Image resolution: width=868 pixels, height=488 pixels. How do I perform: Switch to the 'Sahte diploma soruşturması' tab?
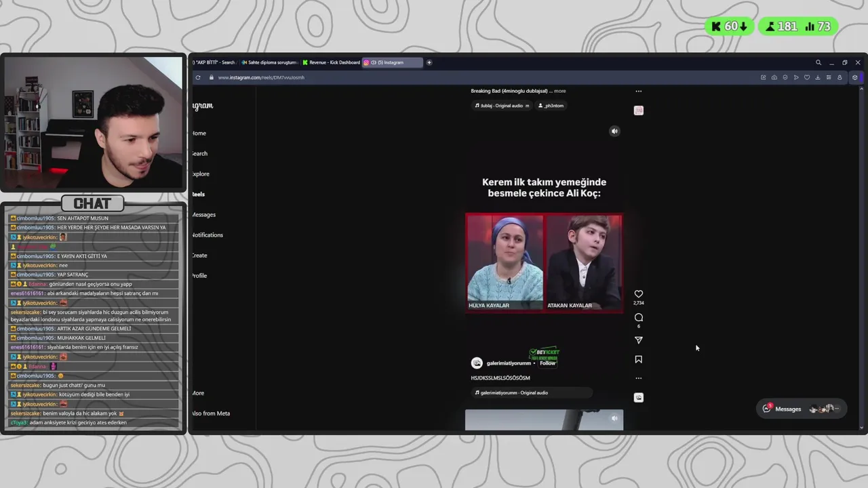[270, 62]
